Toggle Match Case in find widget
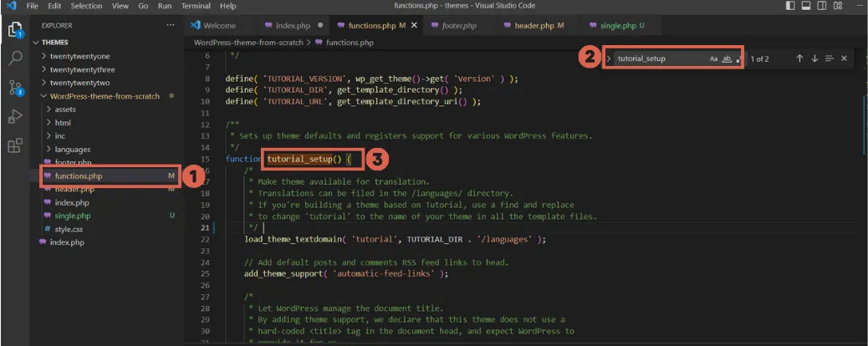 pyautogui.click(x=713, y=59)
